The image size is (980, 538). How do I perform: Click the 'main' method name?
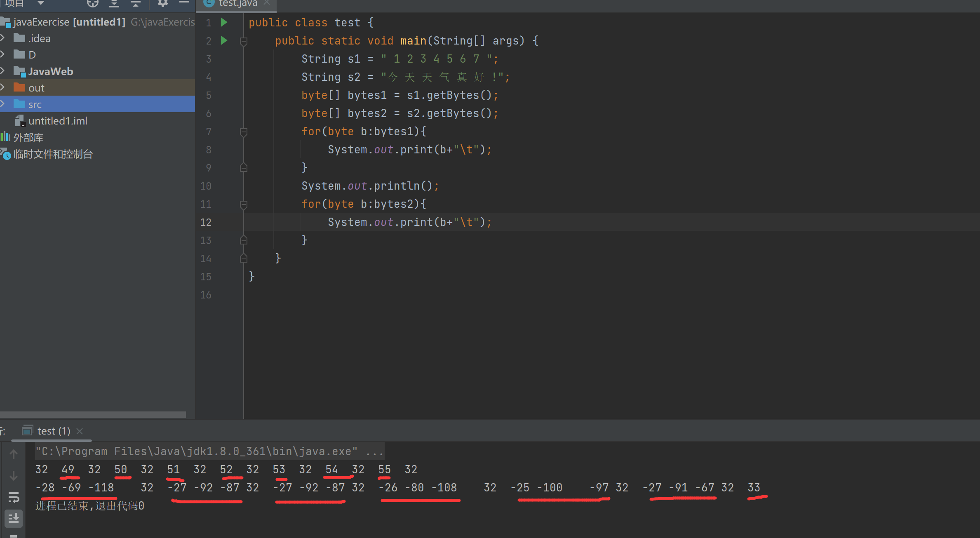(413, 41)
